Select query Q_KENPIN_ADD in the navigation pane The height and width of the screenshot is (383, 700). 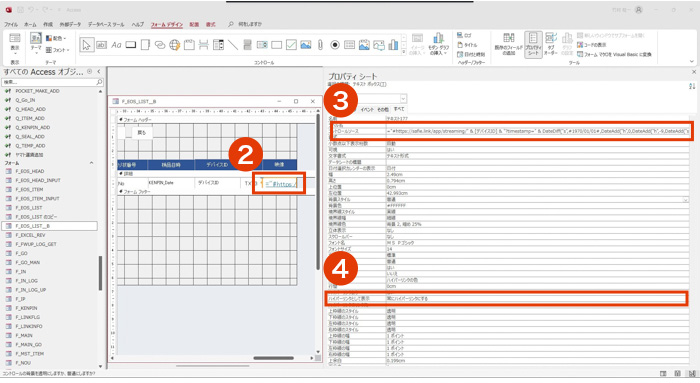pos(33,127)
